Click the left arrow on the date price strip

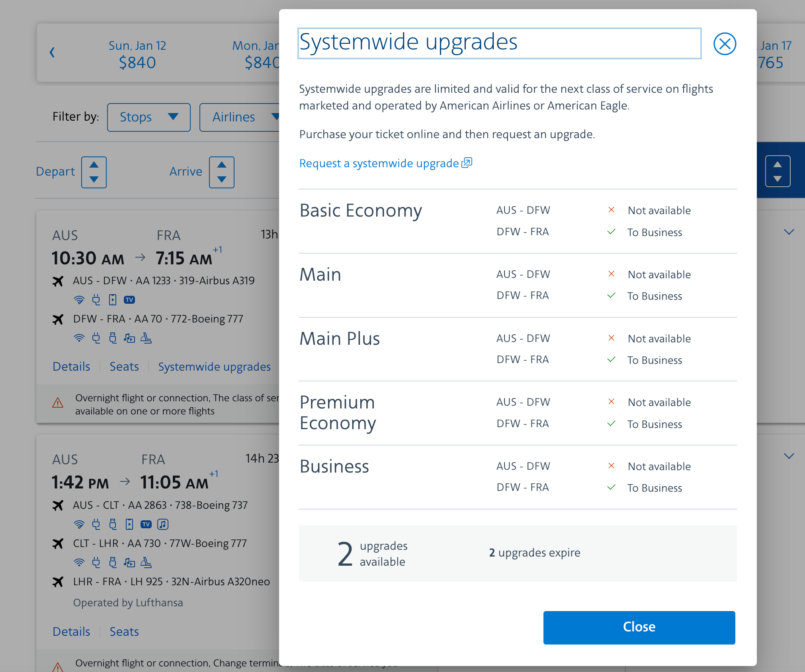click(x=52, y=53)
